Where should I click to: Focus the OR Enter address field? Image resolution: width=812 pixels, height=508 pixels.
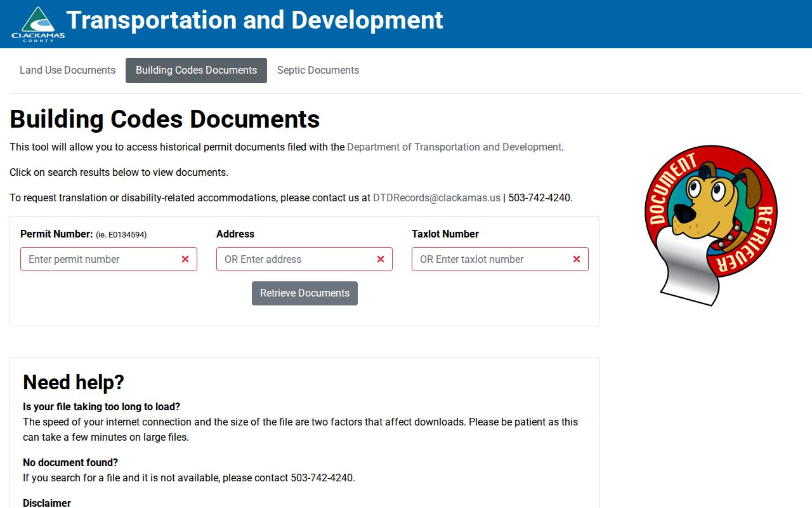[304, 259]
